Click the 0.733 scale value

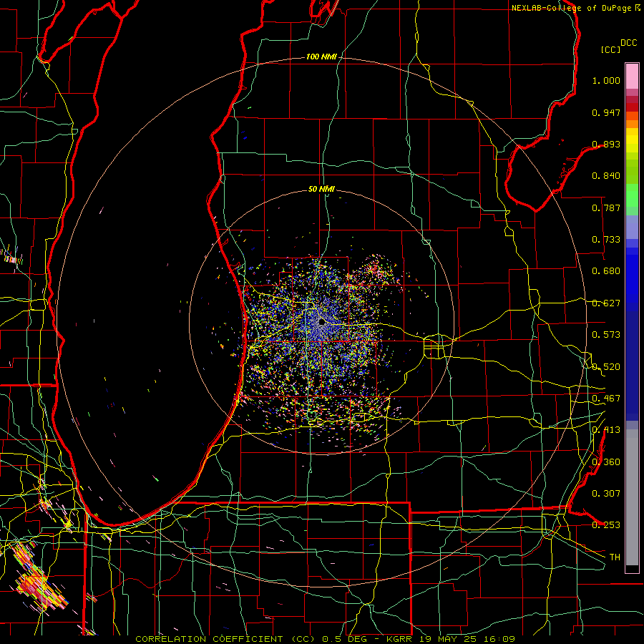click(x=606, y=240)
